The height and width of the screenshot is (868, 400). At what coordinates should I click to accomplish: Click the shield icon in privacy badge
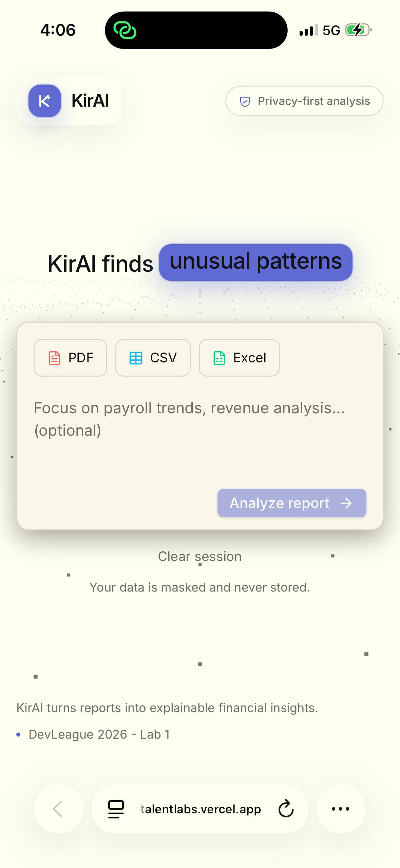[x=245, y=102]
